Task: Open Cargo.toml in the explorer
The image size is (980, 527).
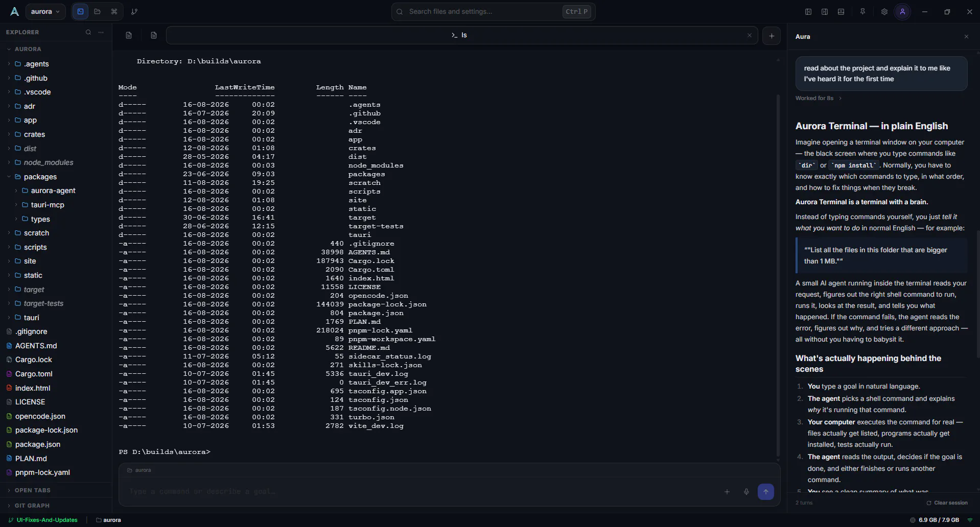Action: (34, 374)
